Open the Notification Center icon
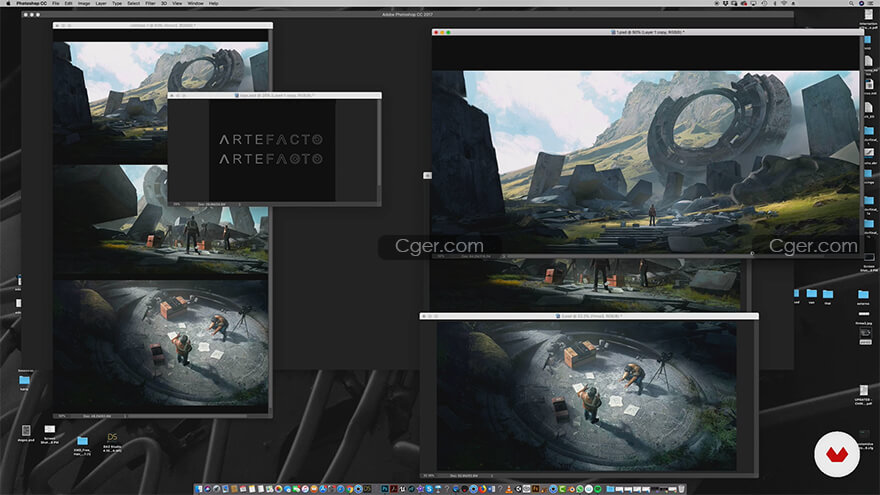 (x=870, y=3)
